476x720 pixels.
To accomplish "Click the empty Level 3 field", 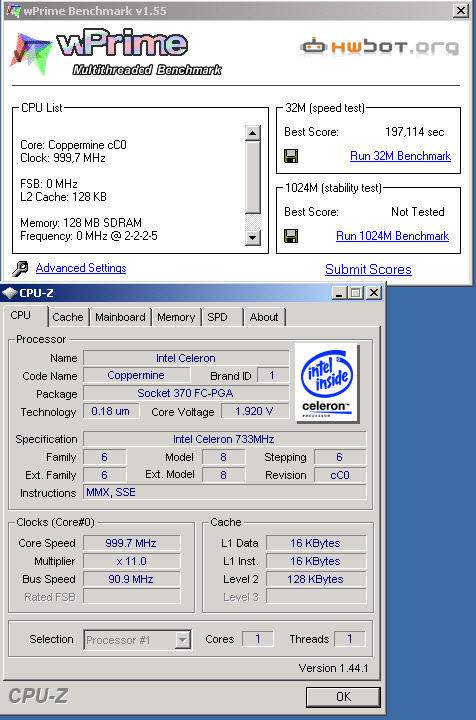I will (316, 597).
